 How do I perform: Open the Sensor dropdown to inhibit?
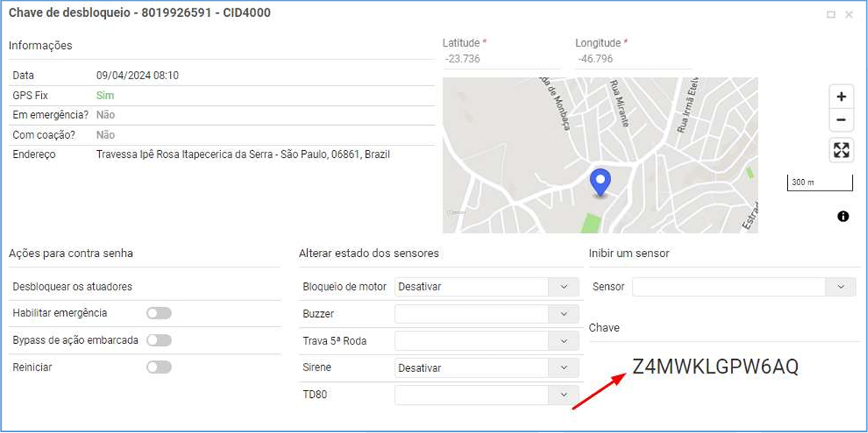pyautogui.click(x=841, y=287)
